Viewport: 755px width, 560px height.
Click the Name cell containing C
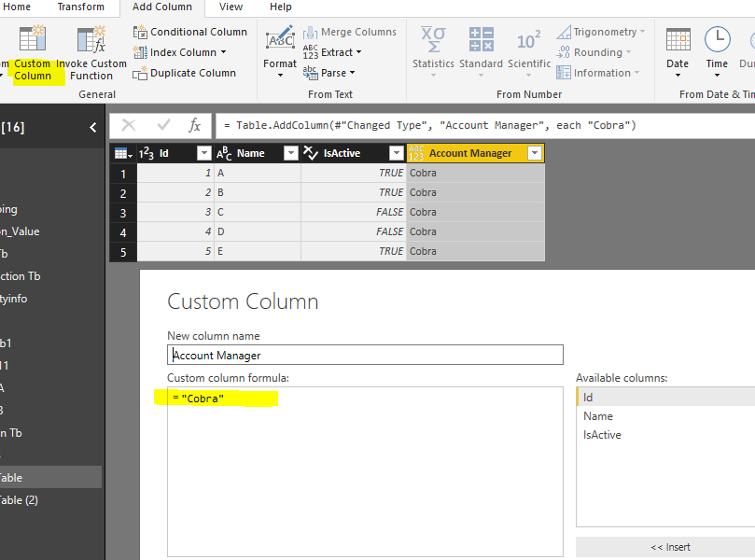click(258, 213)
